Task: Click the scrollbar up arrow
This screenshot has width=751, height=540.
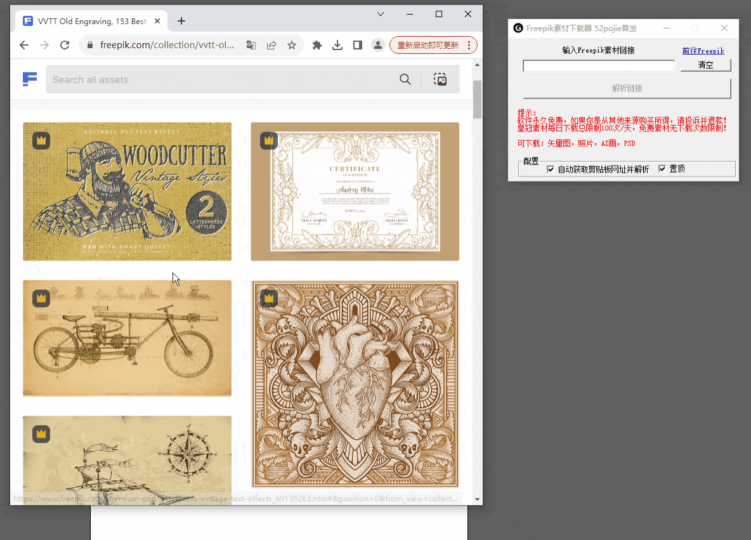Action: point(477,64)
